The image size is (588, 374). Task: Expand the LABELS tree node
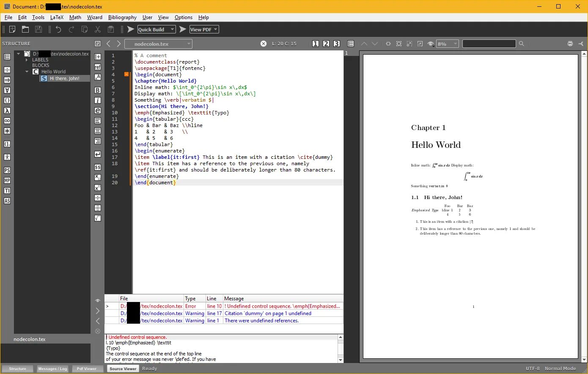[x=27, y=60]
